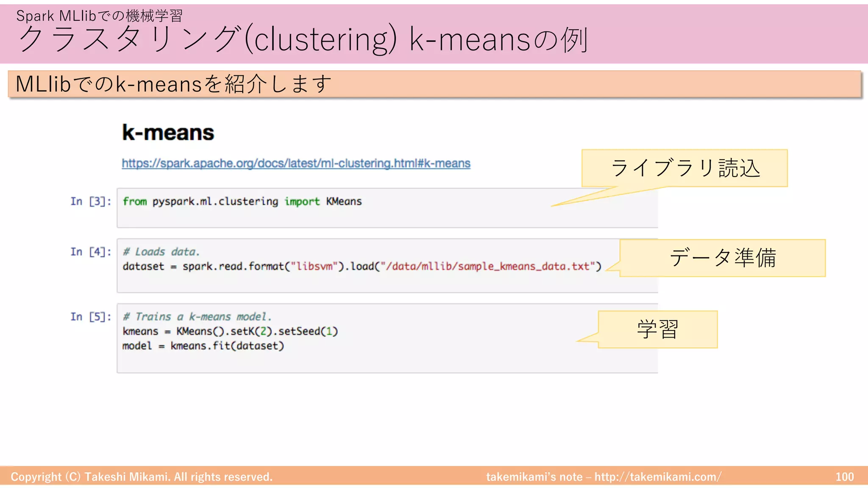Viewport: 868px width, 488px height.
Task: Click the 'Spark MLlibでの機械学習' subtitle
Action: click(99, 16)
